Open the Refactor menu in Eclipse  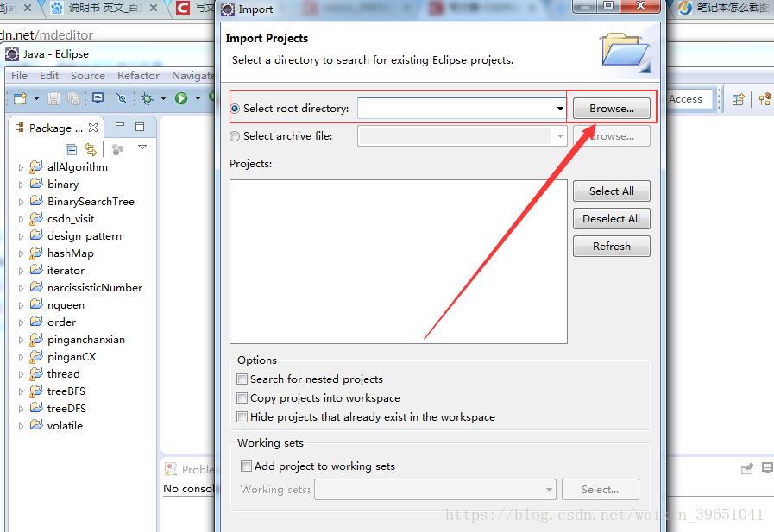pyautogui.click(x=138, y=75)
